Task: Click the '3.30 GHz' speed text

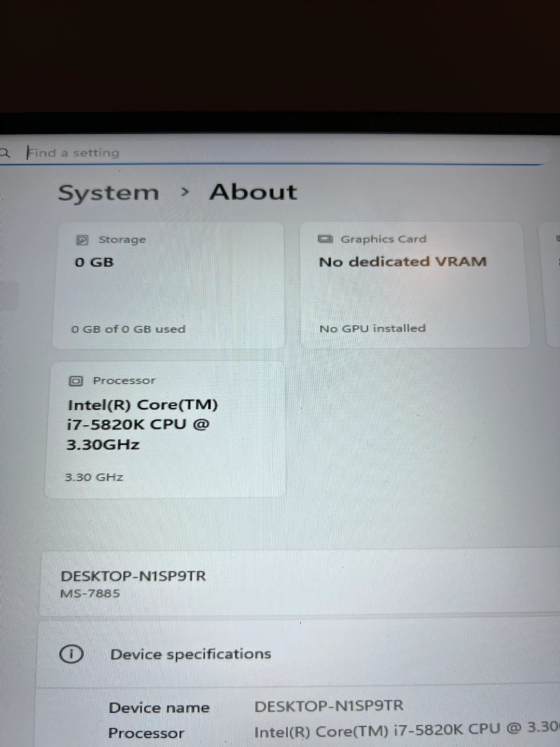Action: point(94,477)
